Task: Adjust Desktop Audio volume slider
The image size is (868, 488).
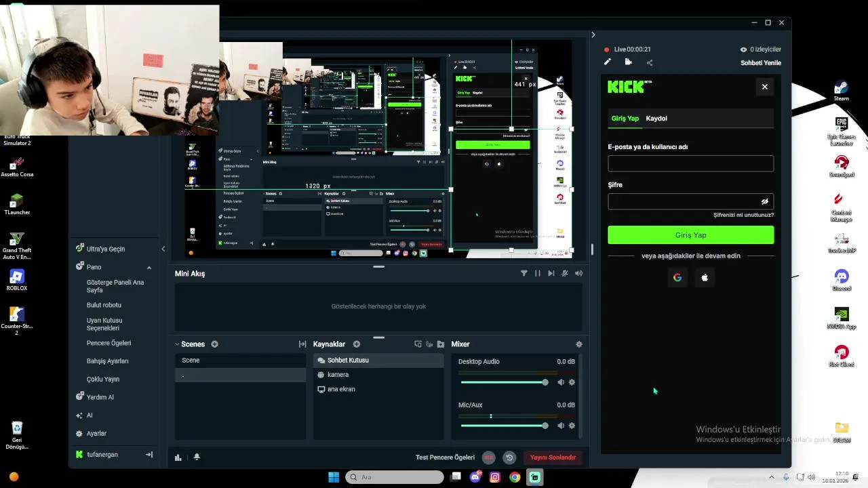Action: click(505, 382)
